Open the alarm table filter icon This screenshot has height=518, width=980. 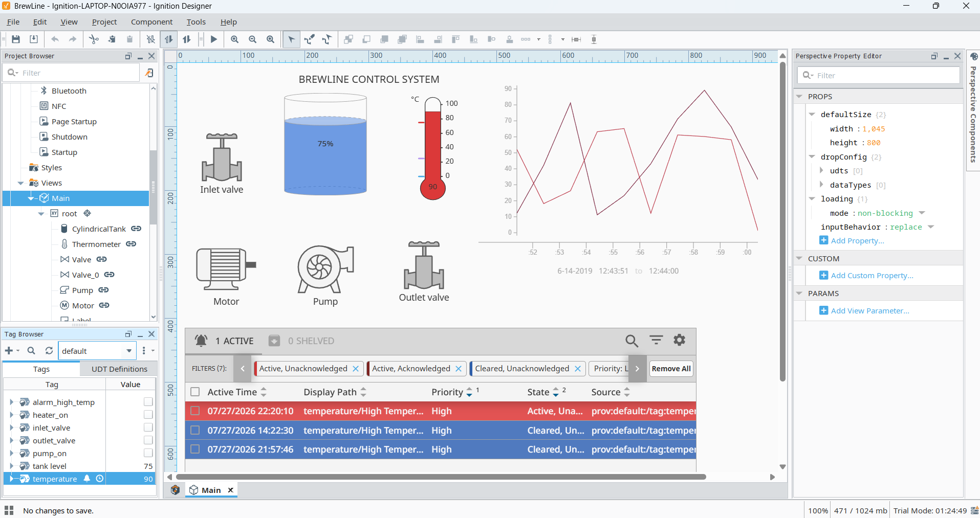pos(656,340)
